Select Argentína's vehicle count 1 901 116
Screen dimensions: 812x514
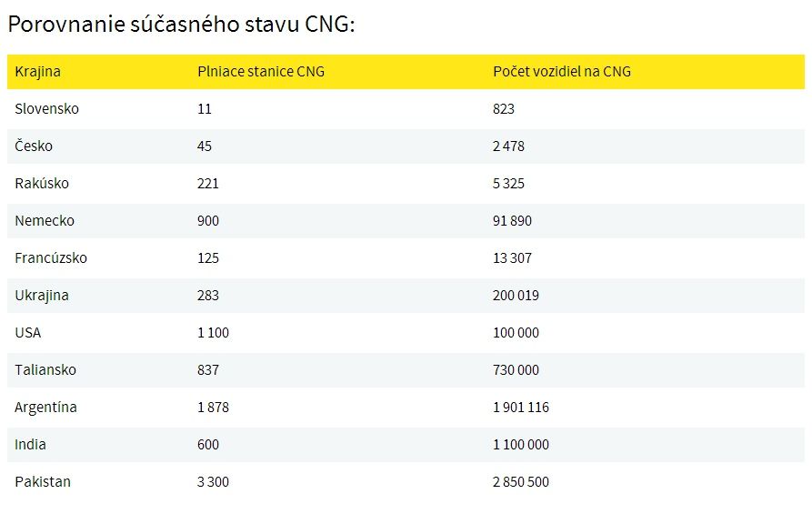(521, 408)
